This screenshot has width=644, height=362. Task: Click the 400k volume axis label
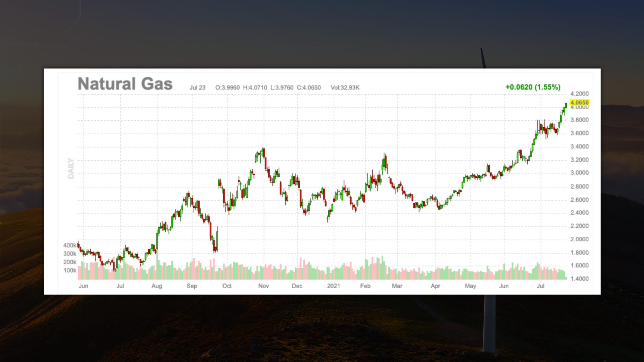(x=70, y=245)
